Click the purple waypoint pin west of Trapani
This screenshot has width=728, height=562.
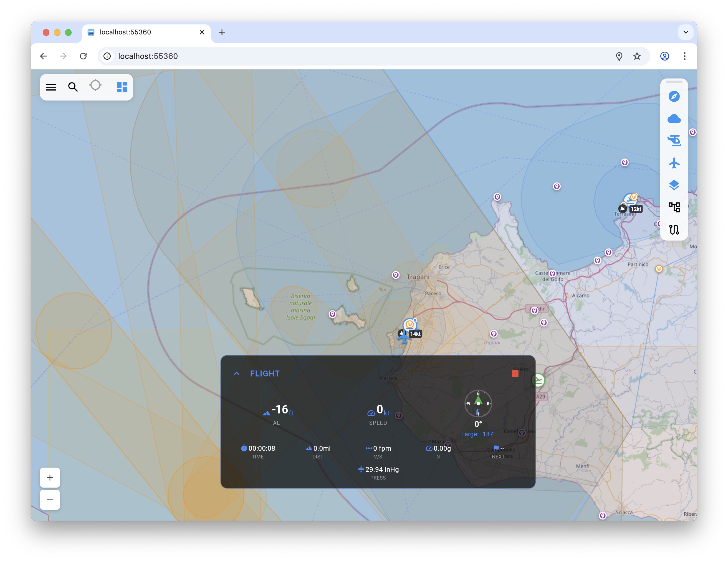click(x=395, y=275)
